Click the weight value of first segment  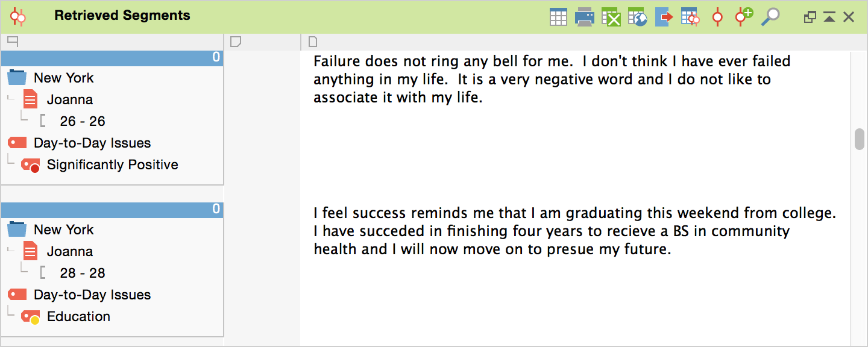point(216,58)
